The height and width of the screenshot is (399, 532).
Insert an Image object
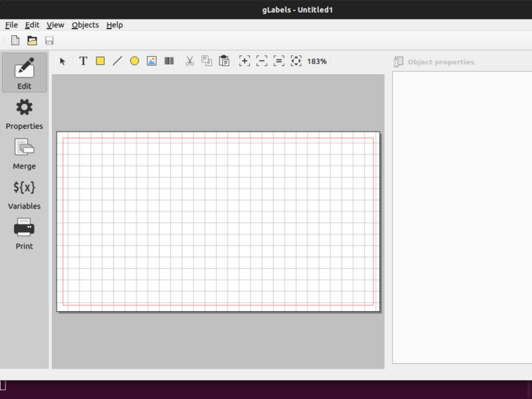152,61
